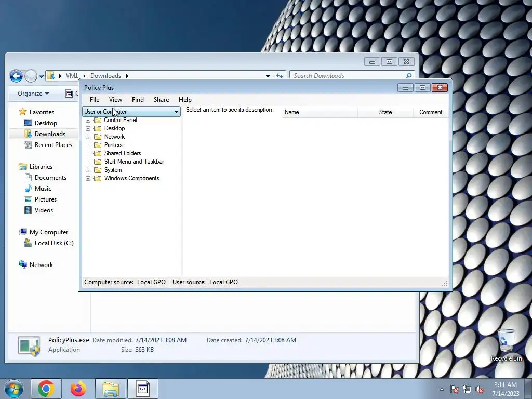
Task: Open the muted volume tray icon
Action: coord(480,389)
